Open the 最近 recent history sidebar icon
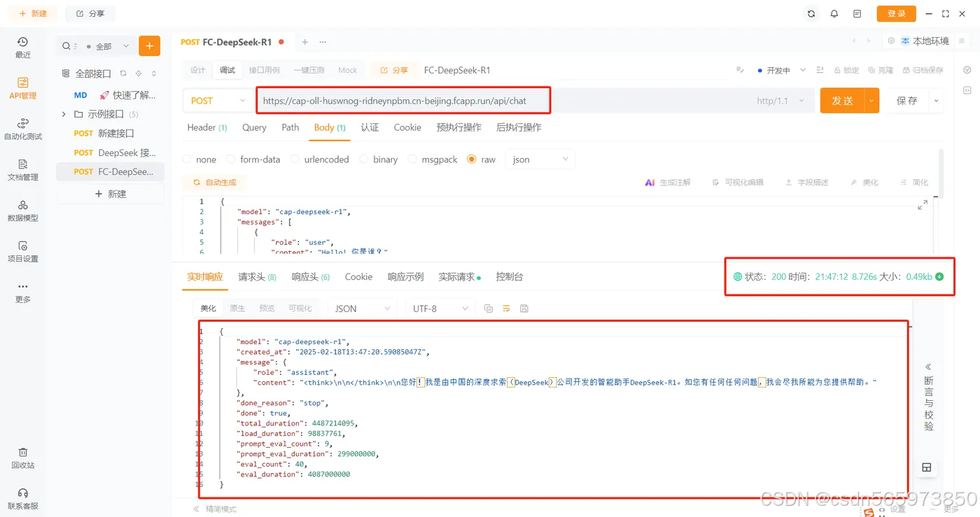 [x=23, y=48]
